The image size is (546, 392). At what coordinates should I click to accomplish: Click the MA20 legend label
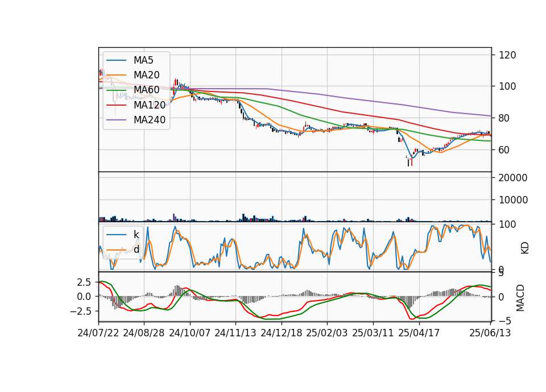pos(147,75)
